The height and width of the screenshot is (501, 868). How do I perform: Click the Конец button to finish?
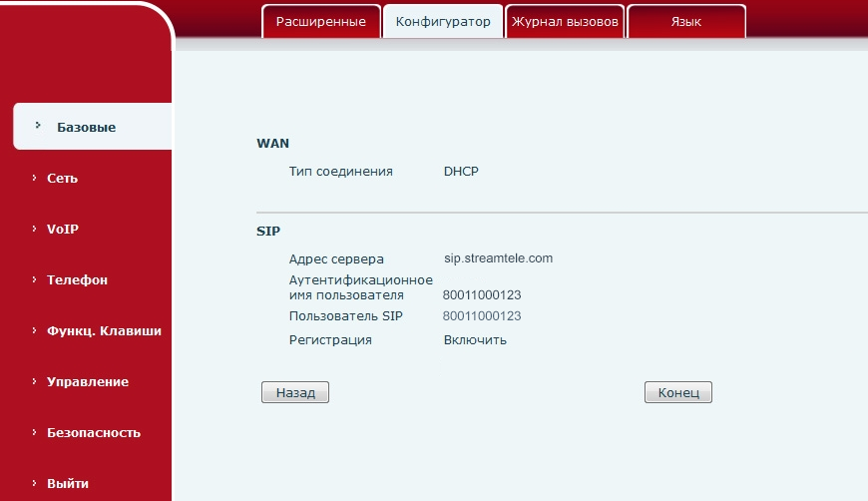[678, 393]
